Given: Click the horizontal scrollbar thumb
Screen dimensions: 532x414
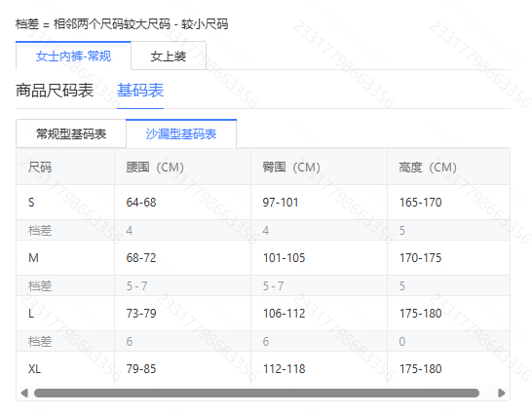Looking at the screenshot, I should [256, 393].
